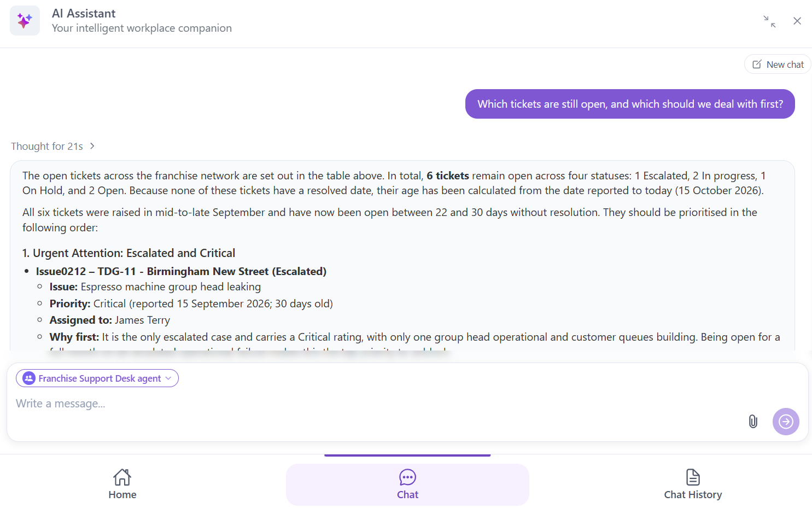Switch to the Chat tab
Viewport: 812px width, 508px height.
(x=407, y=484)
